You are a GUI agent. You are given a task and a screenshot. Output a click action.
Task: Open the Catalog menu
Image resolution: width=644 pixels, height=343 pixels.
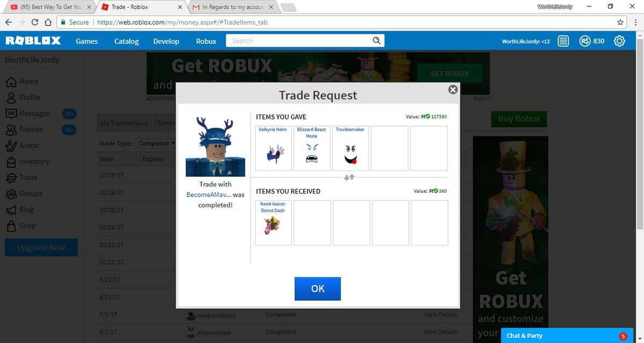click(127, 41)
